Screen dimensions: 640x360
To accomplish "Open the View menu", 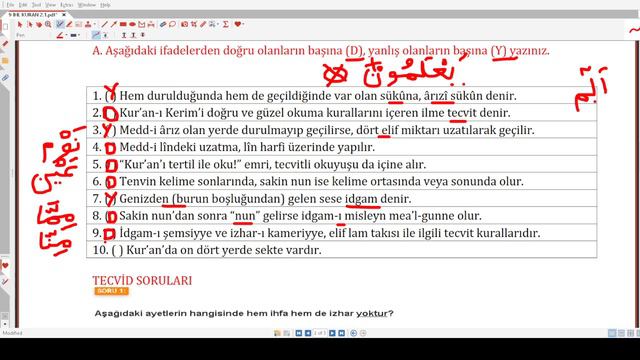I will tap(50, 5).
